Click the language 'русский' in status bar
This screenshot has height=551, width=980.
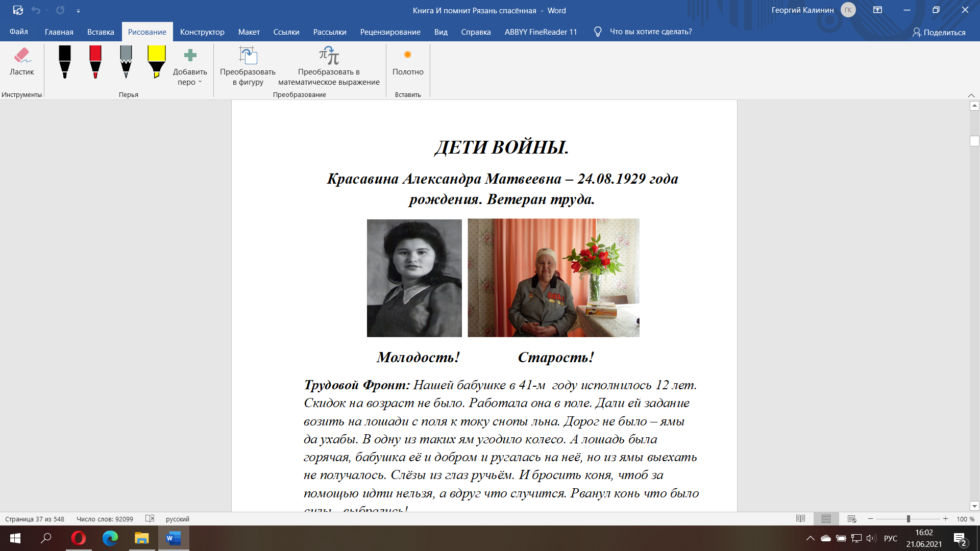[177, 519]
